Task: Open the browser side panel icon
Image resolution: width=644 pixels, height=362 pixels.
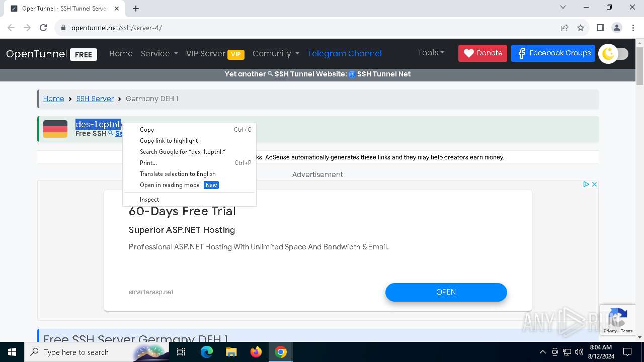Action: pyautogui.click(x=601, y=28)
